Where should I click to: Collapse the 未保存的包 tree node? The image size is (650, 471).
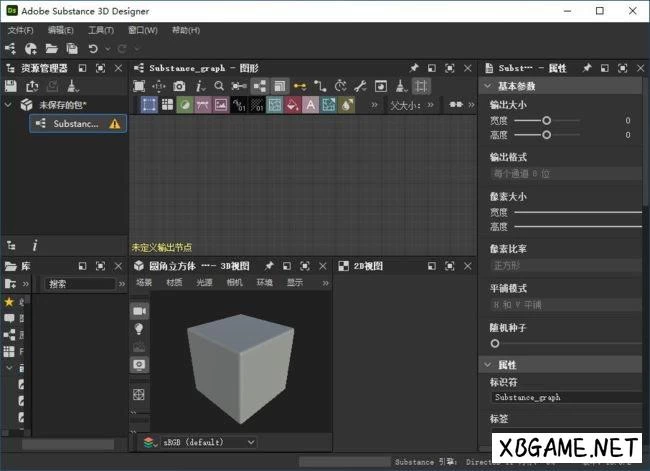9,104
